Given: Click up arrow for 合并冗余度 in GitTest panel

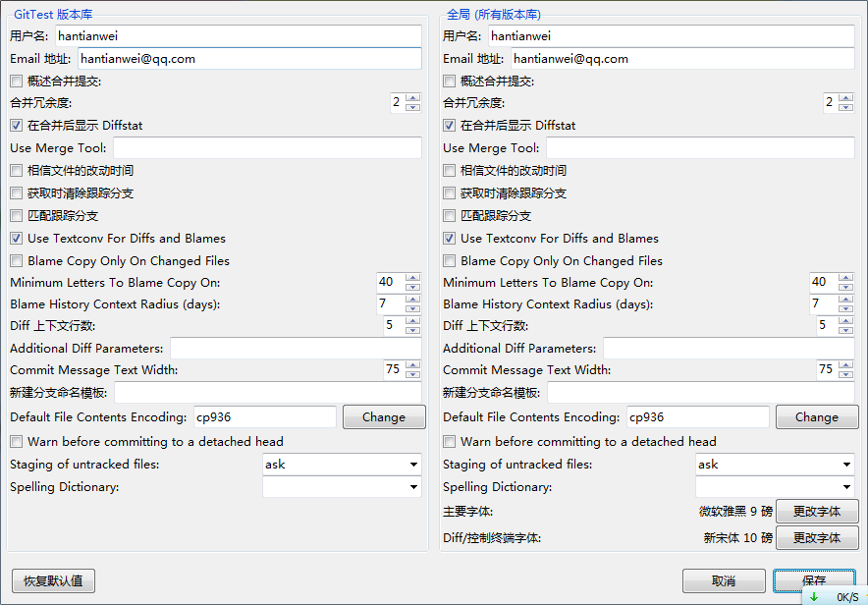Looking at the screenshot, I should [412, 97].
